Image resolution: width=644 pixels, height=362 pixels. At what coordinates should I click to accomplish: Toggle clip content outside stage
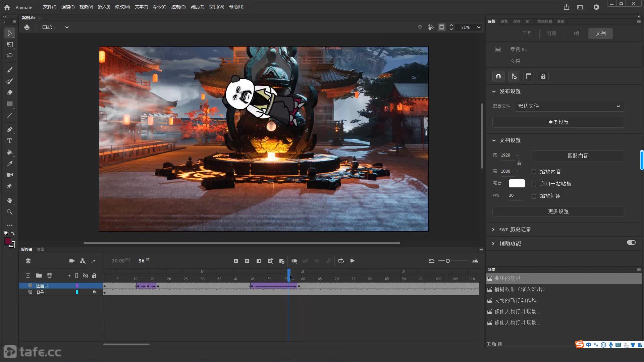(442, 27)
